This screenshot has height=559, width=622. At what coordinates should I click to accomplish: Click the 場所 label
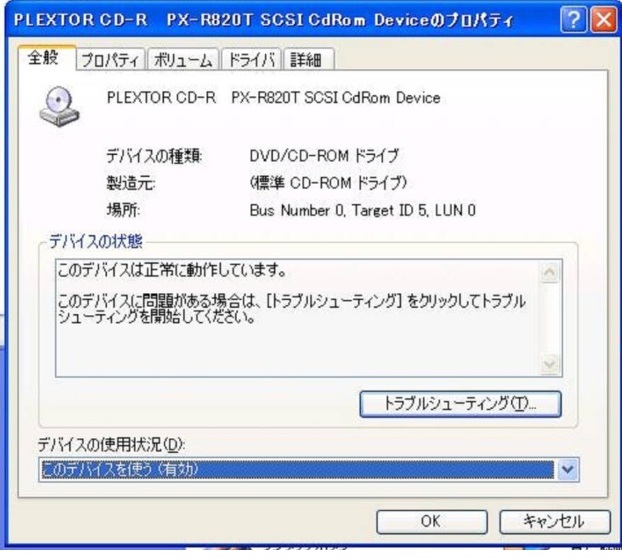[123, 210]
